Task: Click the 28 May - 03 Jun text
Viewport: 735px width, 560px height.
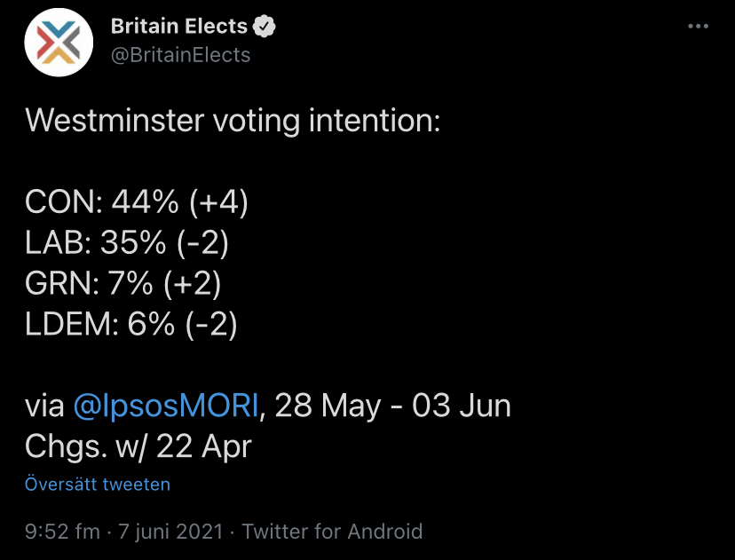Action: pos(393,406)
